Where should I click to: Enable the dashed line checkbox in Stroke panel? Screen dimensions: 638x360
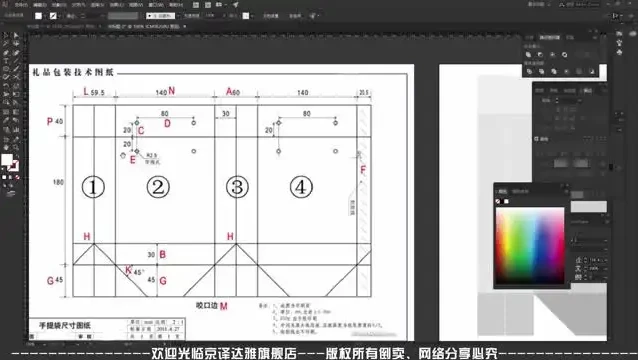(x=536, y=139)
